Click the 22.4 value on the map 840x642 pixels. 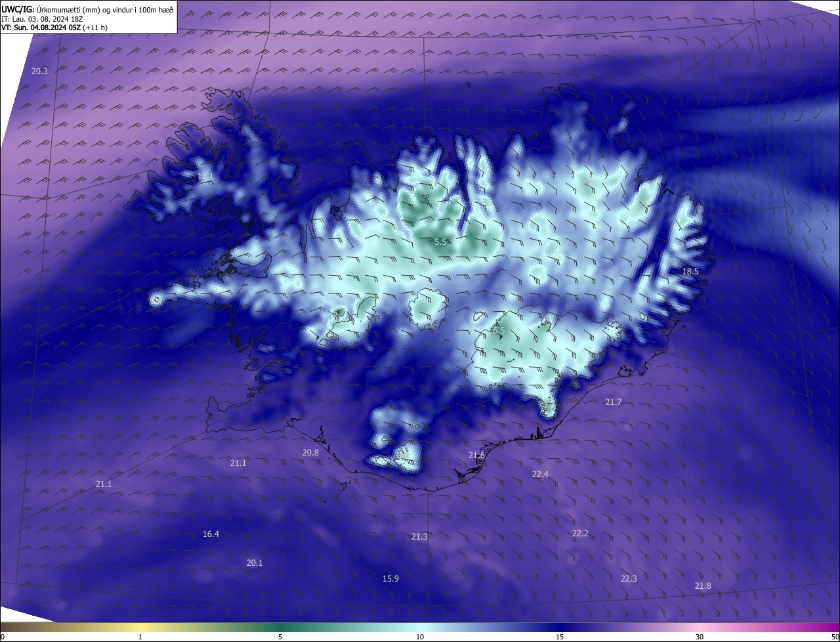[540, 474]
